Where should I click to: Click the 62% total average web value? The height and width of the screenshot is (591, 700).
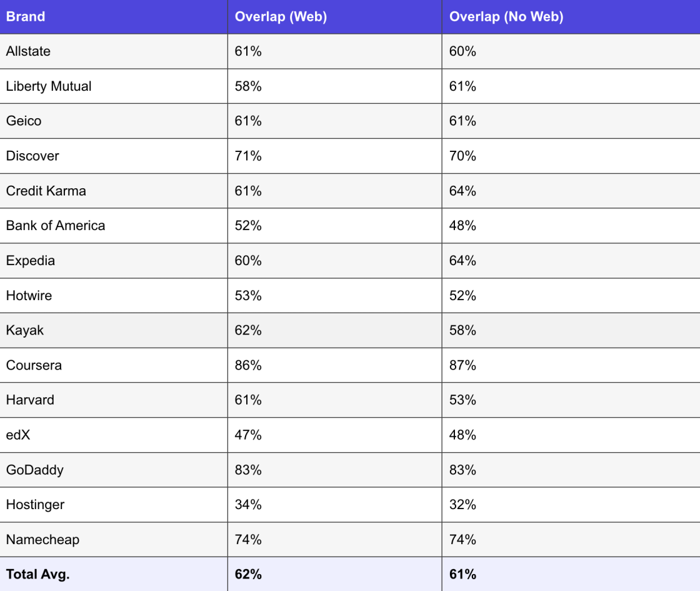click(248, 574)
